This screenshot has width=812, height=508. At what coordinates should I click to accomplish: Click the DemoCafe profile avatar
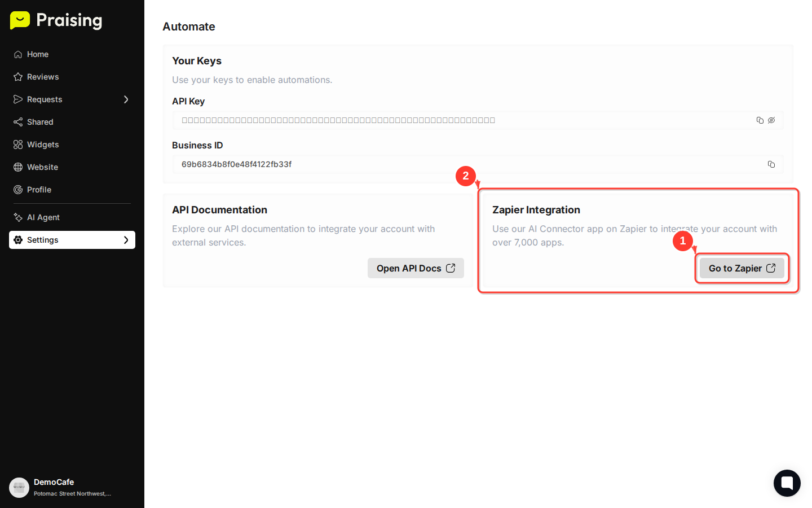[19, 487]
